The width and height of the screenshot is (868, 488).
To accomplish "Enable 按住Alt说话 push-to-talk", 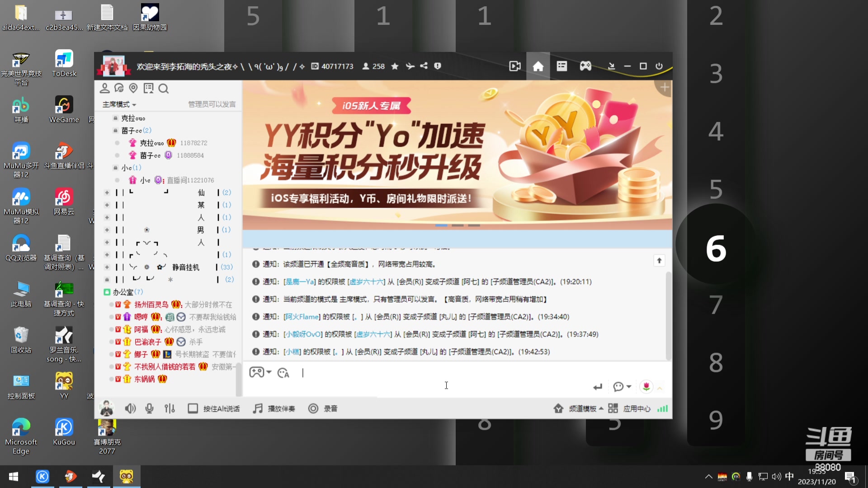I will pyautogui.click(x=213, y=408).
